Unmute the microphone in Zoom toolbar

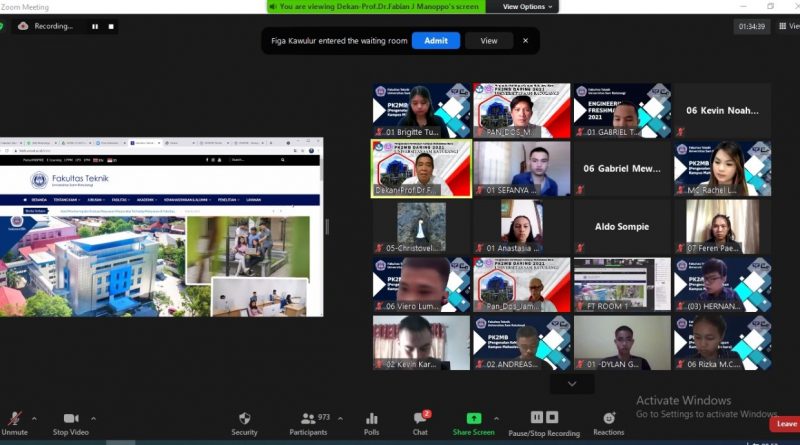[x=14, y=424]
